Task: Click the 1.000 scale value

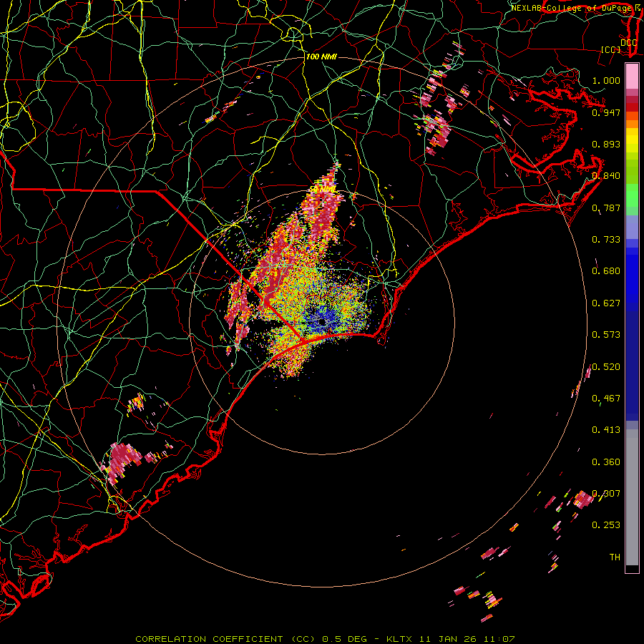Action: 606,80
